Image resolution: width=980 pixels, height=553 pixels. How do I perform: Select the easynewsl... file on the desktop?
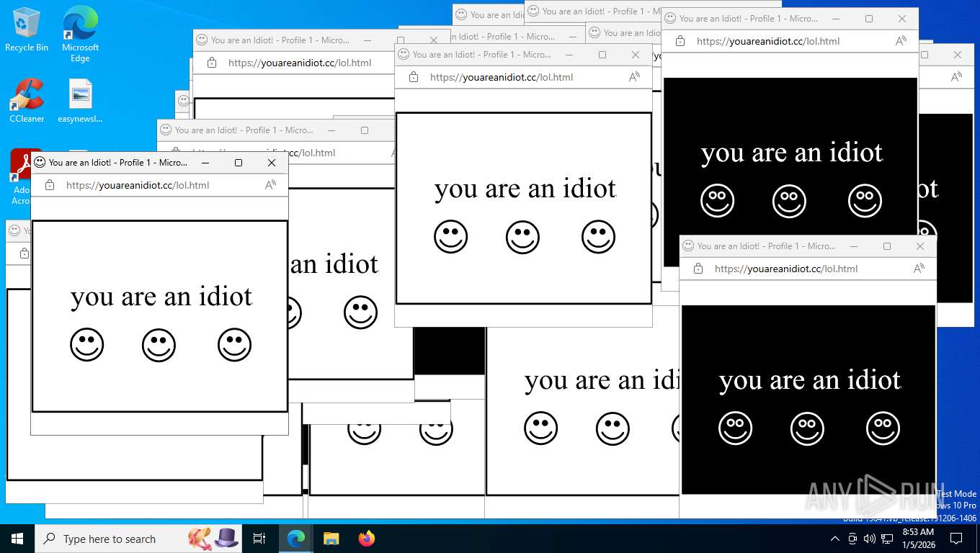[x=80, y=100]
